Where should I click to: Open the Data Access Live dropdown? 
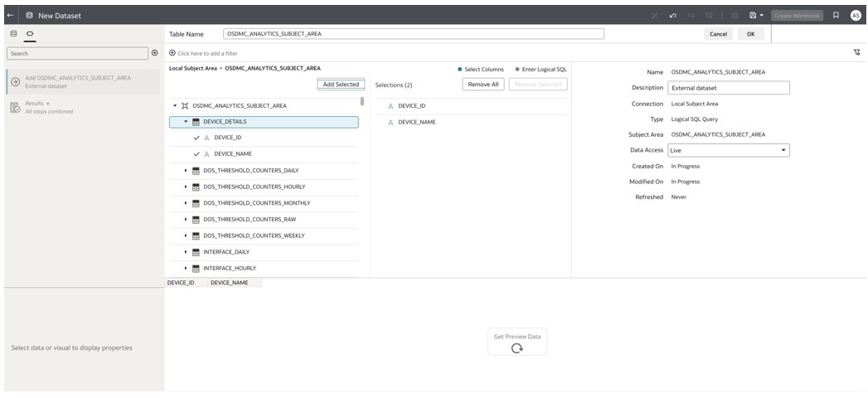click(x=729, y=150)
